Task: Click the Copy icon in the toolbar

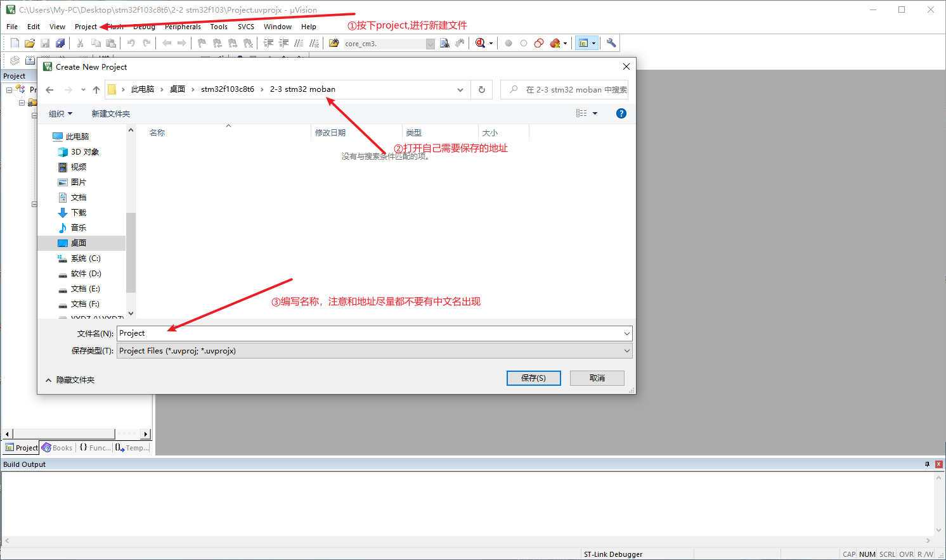Action: point(96,43)
